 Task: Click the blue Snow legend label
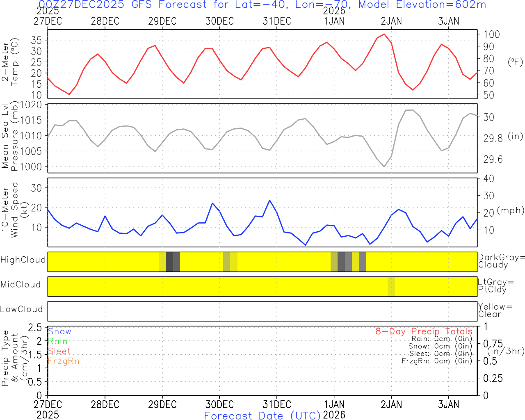59,331
